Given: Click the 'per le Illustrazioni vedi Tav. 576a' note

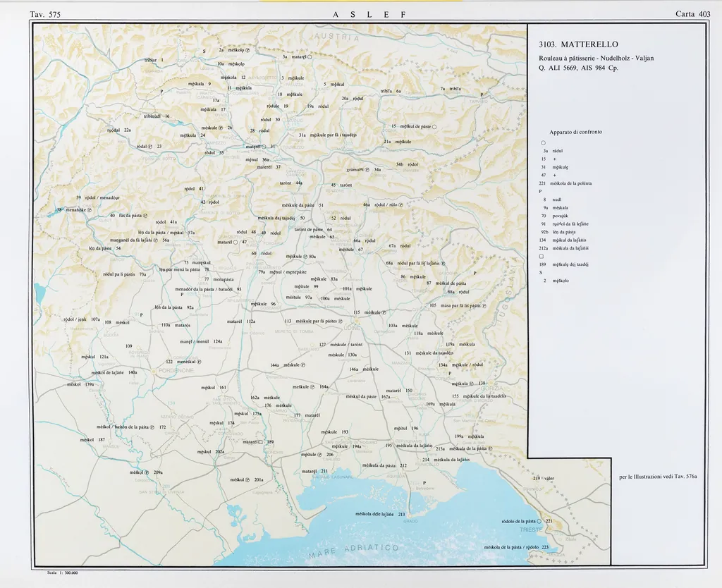Looking at the screenshot, I should (x=657, y=477).
